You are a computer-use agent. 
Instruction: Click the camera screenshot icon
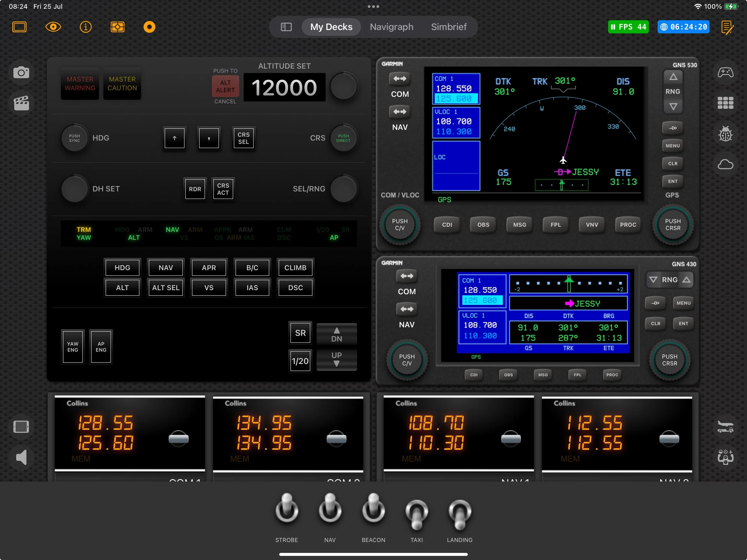point(21,72)
